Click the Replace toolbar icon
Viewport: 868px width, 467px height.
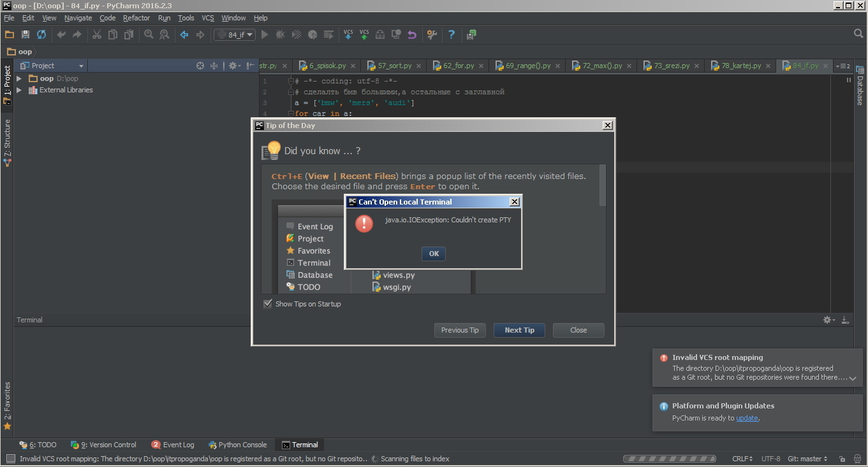tap(164, 34)
